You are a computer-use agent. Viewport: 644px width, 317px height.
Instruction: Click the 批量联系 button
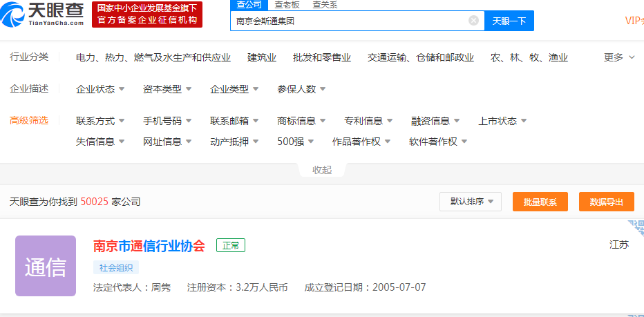pos(540,202)
